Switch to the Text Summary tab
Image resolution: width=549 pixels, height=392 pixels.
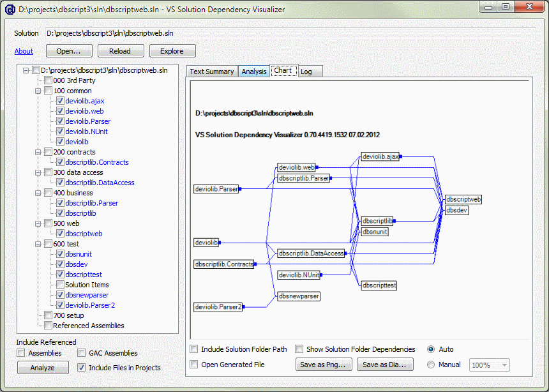212,72
